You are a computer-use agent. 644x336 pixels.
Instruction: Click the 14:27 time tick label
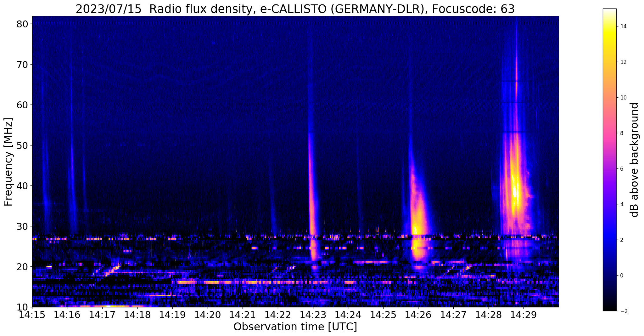(453, 315)
